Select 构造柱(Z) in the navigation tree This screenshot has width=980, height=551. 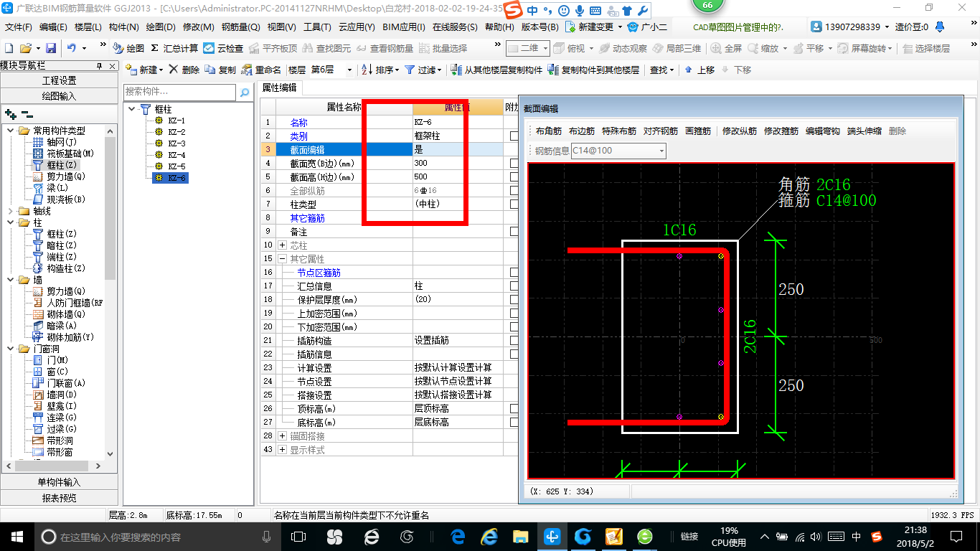coord(60,268)
